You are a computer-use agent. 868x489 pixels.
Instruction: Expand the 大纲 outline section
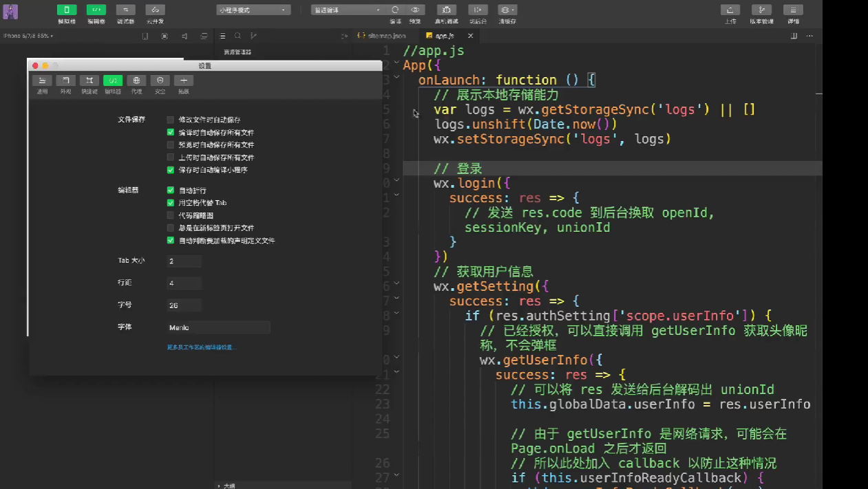[228, 486]
